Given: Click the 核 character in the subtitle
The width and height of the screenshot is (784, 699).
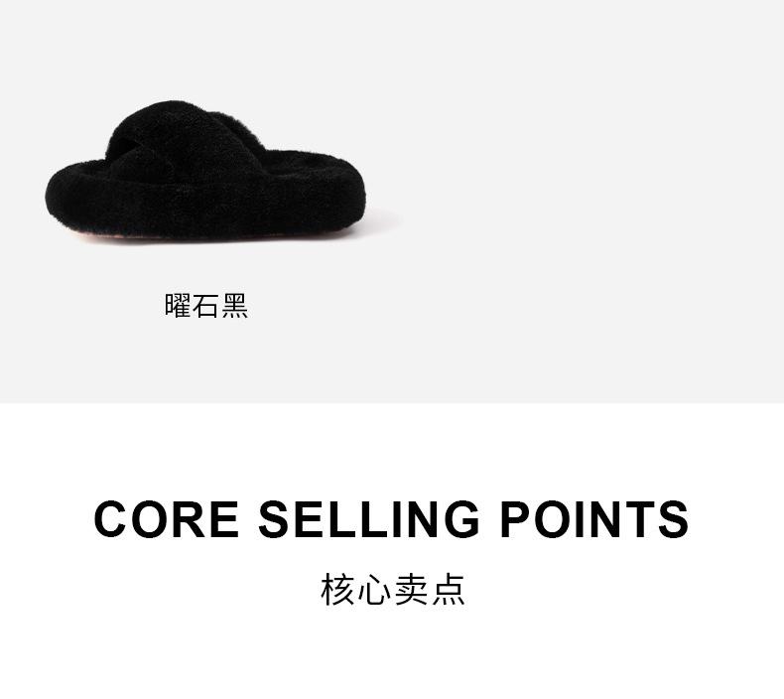Looking at the screenshot, I should pyautogui.click(x=337, y=589).
